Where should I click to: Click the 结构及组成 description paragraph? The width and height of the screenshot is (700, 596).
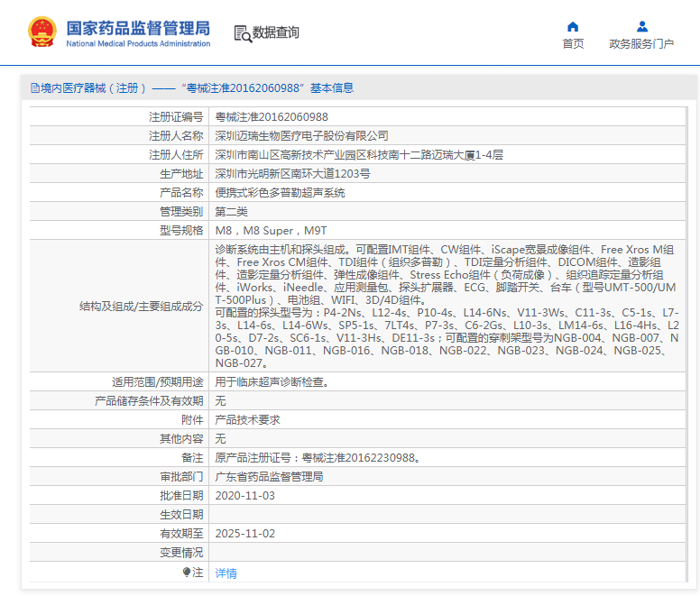447,306
